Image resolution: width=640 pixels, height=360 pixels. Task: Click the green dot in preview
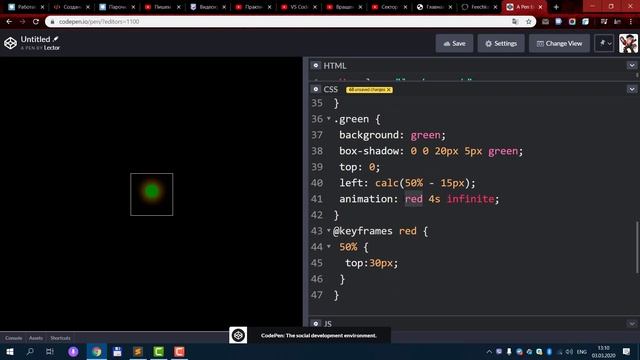tap(152, 191)
